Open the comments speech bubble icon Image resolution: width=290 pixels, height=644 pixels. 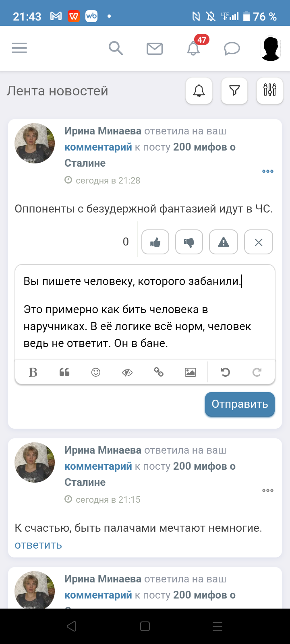232,49
